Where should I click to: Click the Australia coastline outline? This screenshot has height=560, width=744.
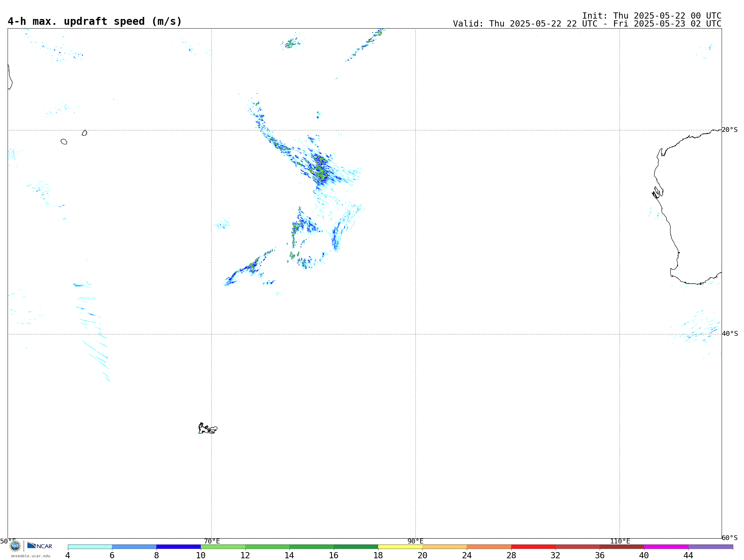tap(688, 207)
